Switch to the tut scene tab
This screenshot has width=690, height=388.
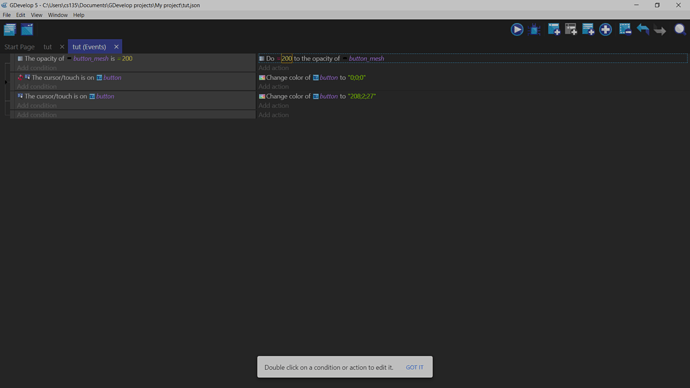tap(48, 47)
